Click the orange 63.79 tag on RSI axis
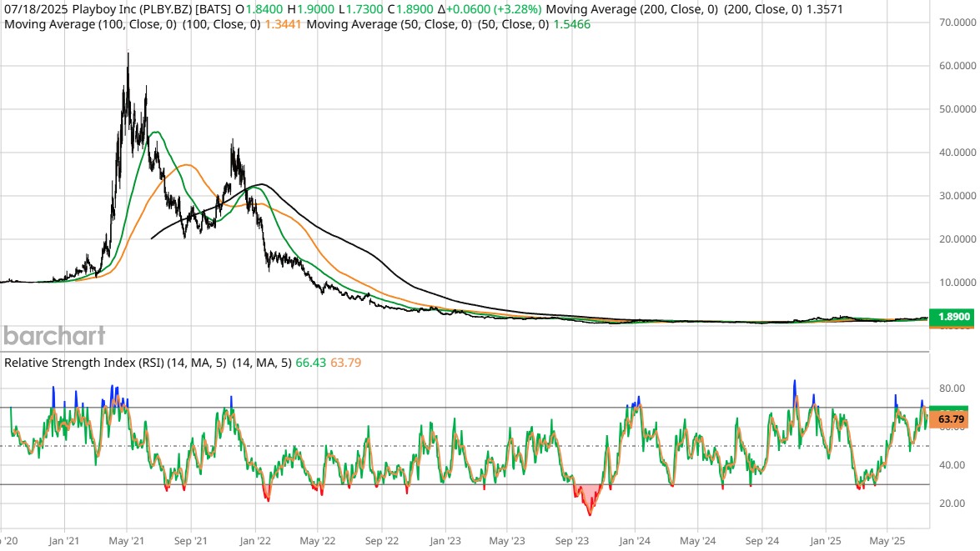The height and width of the screenshot is (551, 980). 949,419
